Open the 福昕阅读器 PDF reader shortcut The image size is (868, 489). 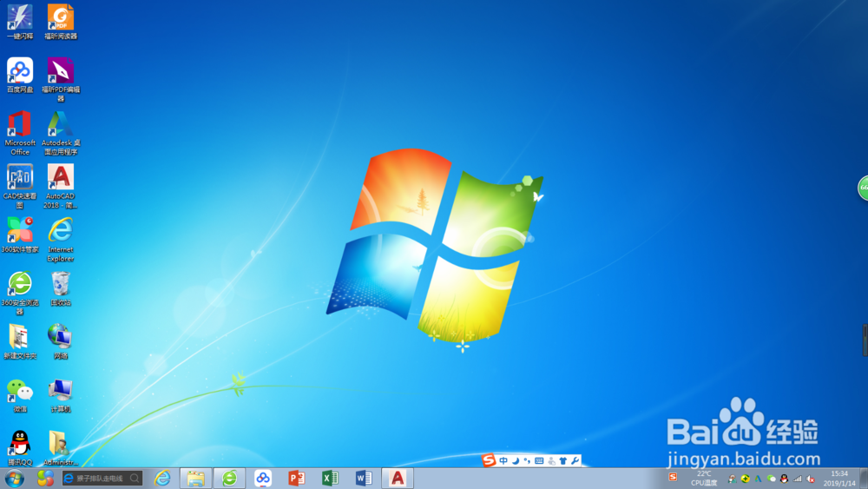[61, 22]
